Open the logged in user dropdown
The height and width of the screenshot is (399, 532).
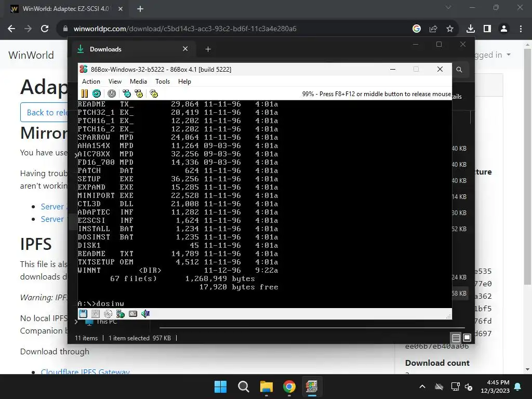pyautogui.click(x=493, y=55)
